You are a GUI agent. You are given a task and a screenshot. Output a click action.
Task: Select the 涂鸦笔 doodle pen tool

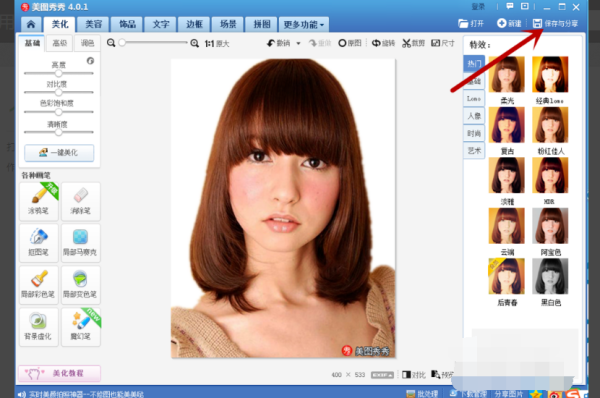[39, 201]
